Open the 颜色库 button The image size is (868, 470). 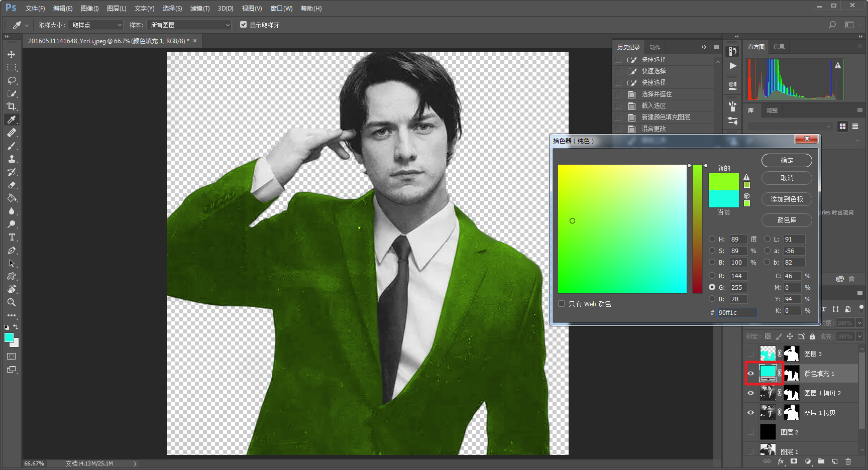[787, 220]
